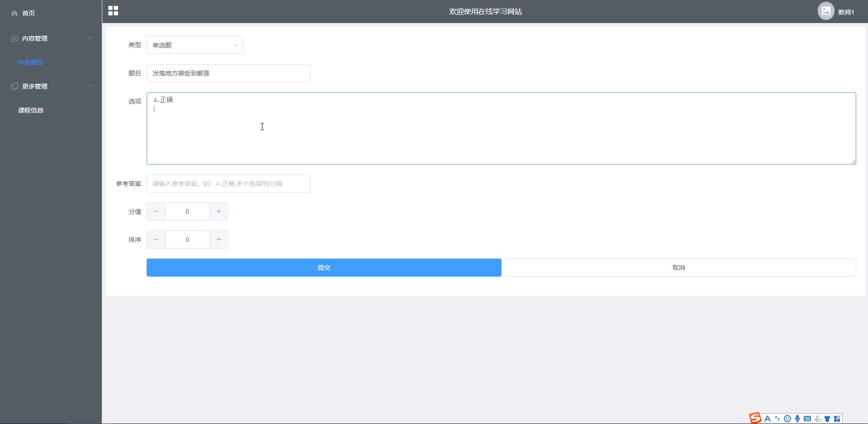Open the soft keyboard icon
This screenshot has width=868, height=424.
[x=807, y=419]
